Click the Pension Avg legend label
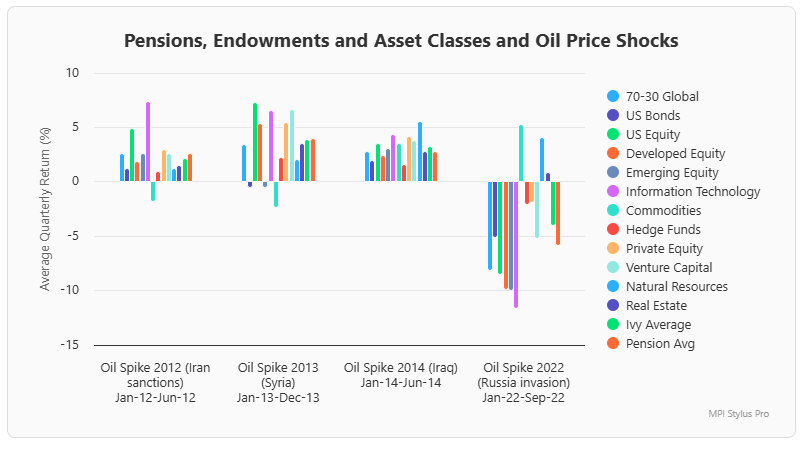803x450 pixels. [x=660, y=344]
